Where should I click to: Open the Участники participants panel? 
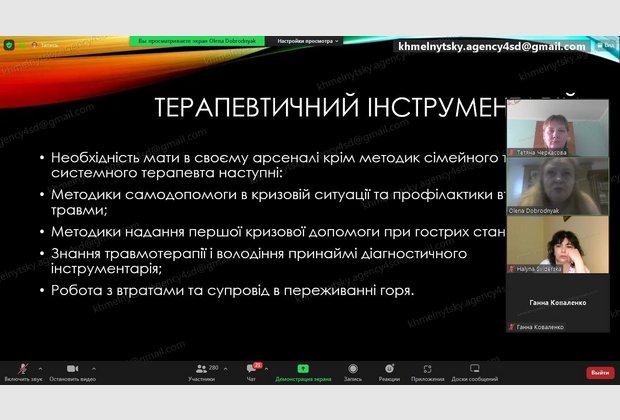(x=202, y=373)
